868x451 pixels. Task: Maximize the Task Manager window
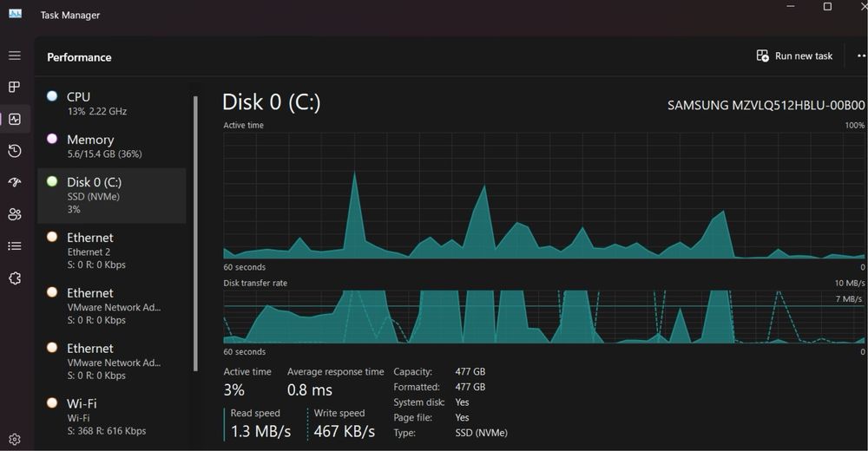pyautogui.click(x=827, y=7)
